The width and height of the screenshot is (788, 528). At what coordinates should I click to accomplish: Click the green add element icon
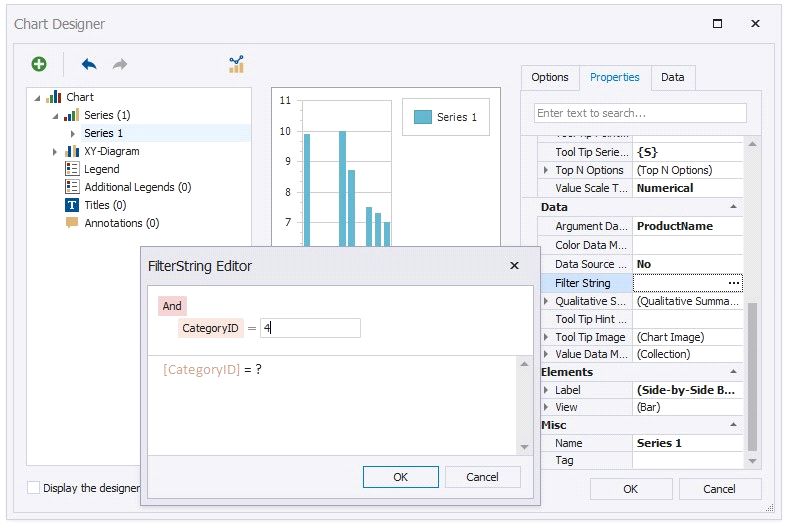pos(39,64)
